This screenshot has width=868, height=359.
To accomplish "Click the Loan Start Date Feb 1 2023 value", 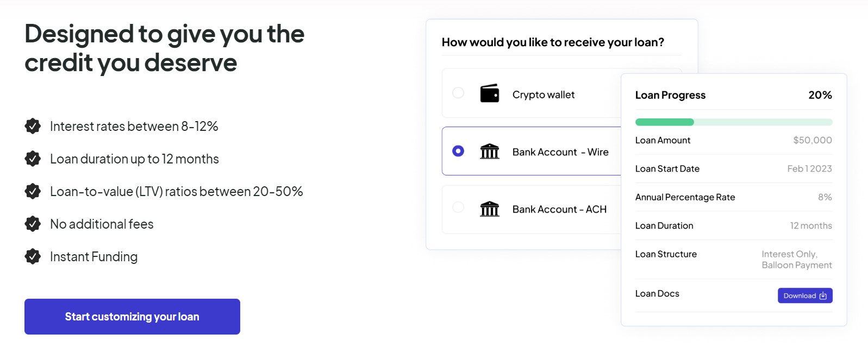I will [810, 168].
